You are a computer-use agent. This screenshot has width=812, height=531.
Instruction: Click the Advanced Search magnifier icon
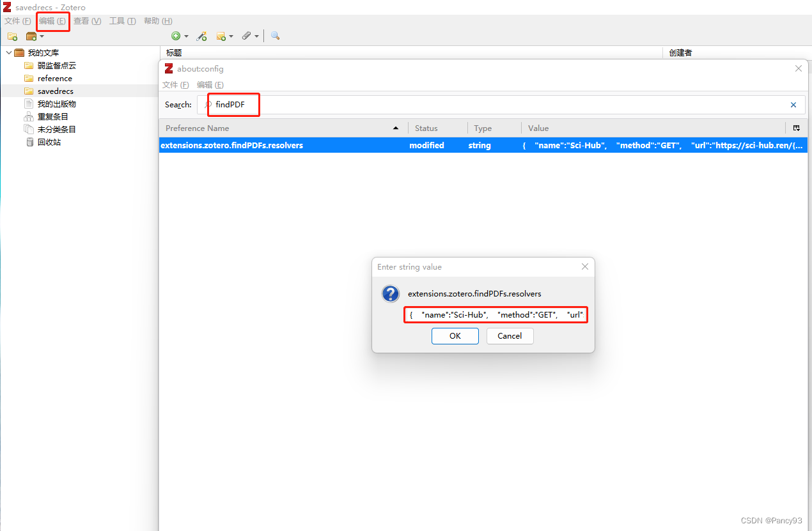275,36
